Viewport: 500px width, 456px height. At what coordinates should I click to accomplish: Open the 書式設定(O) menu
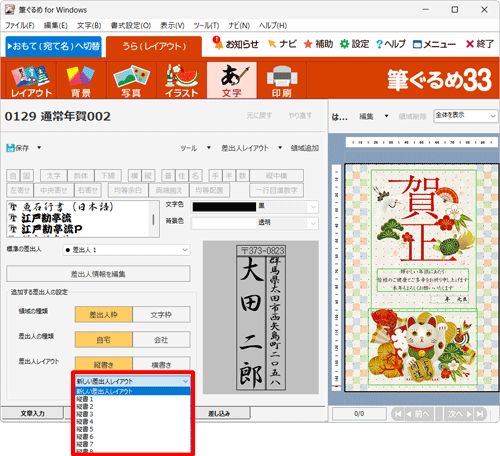(x=131, y=25)
